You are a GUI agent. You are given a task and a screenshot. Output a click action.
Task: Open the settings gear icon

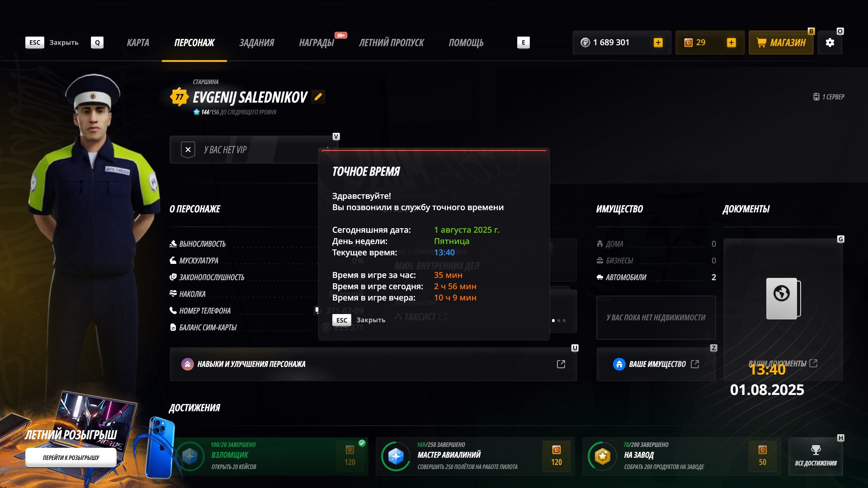click(x=830, y=42)
